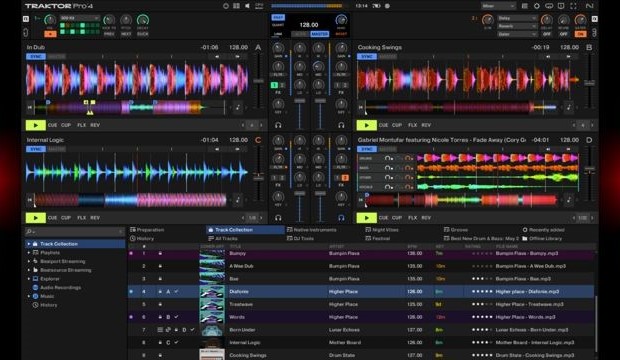Expand the Playlists tree node

pos(28,252)
